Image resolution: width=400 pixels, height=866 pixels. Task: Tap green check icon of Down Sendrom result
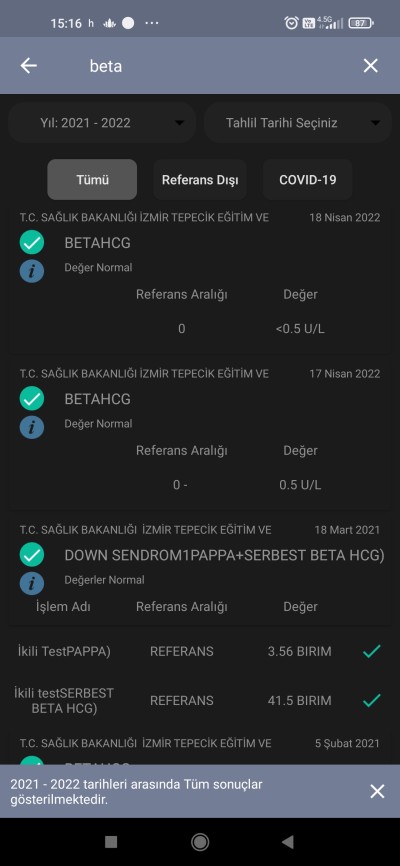31,555
